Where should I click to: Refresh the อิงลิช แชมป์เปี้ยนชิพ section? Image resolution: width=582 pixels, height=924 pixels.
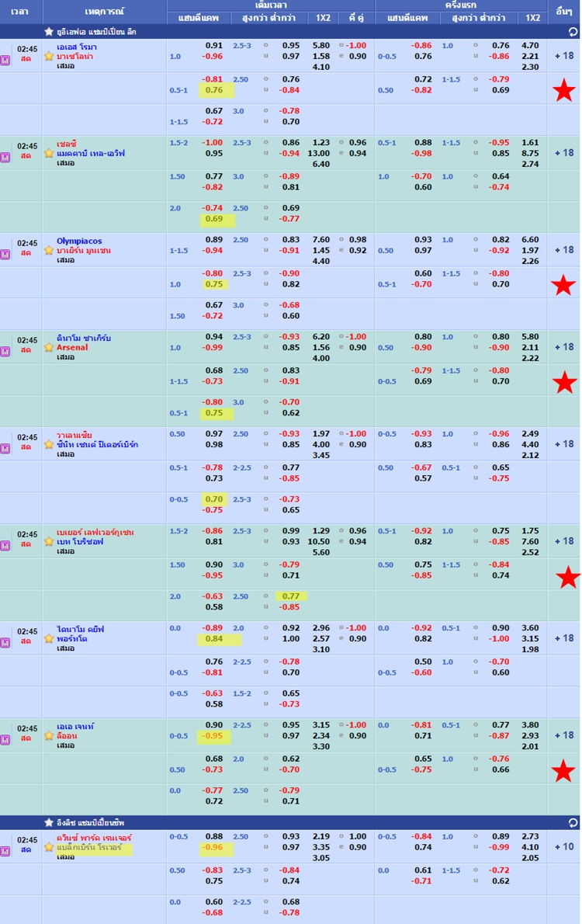click(x=573, y=822)
